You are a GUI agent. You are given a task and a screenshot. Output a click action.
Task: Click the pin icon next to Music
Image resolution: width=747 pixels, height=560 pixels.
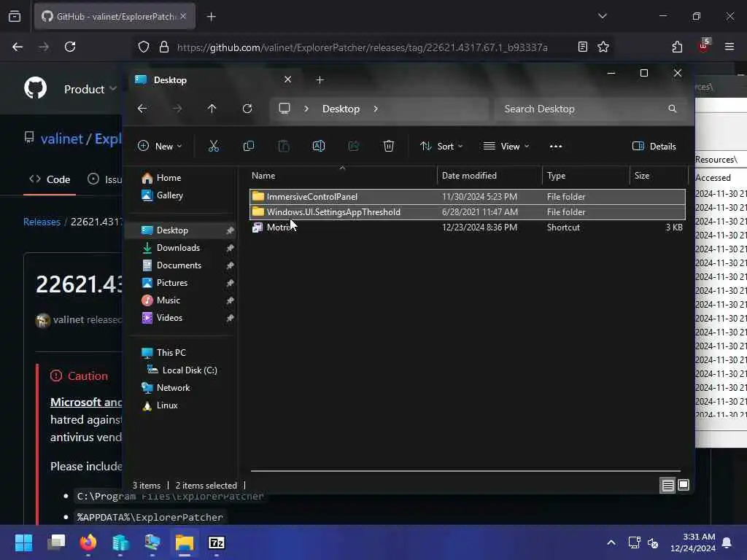[x=230, y=301]
